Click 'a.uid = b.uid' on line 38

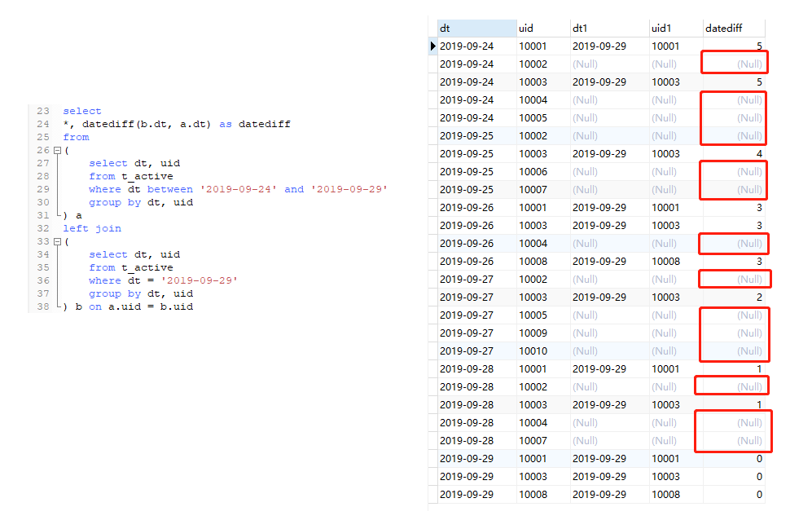pyautogui.click(x=150, y=306)
